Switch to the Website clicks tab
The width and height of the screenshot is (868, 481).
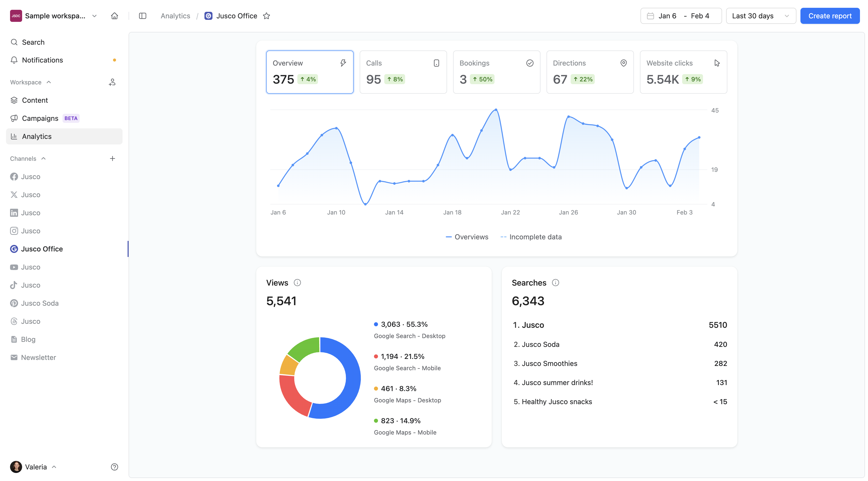tap(683, 72)
